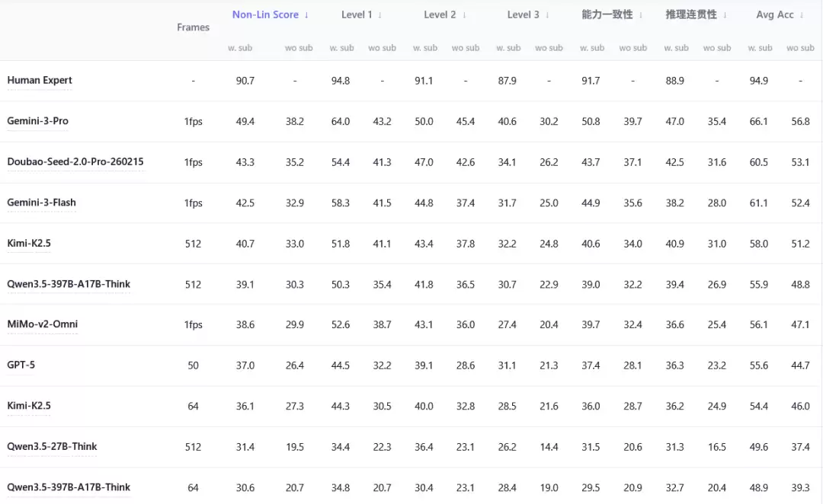Select the Level 2 column header
This screenshot has width=823, height=504.
click(x=440, y=14)
